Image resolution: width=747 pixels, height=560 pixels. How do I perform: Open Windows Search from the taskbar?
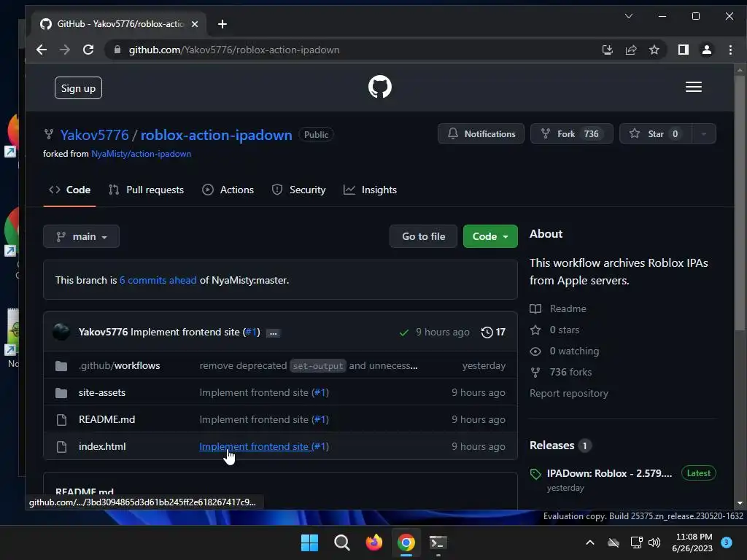341,542
